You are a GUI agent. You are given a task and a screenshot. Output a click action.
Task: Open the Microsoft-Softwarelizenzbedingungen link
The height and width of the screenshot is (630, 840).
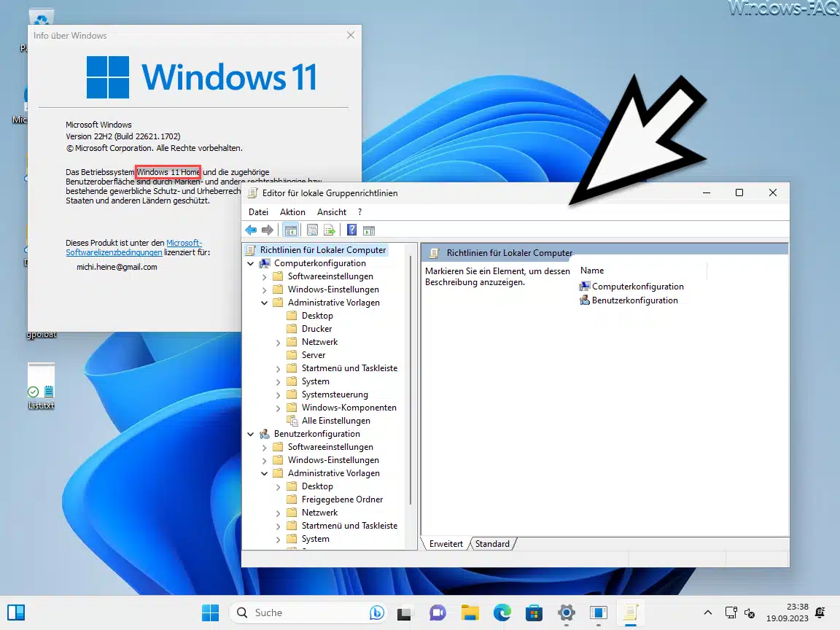[133, 247]
